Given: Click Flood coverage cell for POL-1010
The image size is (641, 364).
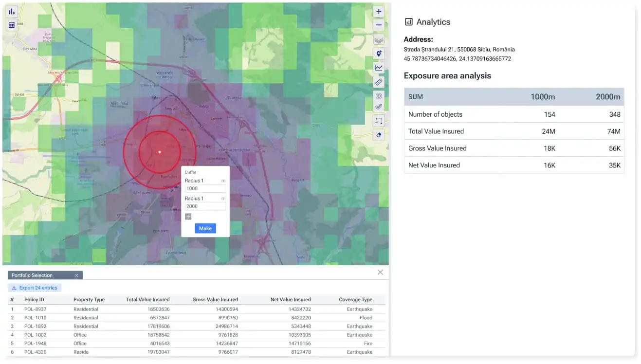Looking at the screenshot, I should click(366, 318).
